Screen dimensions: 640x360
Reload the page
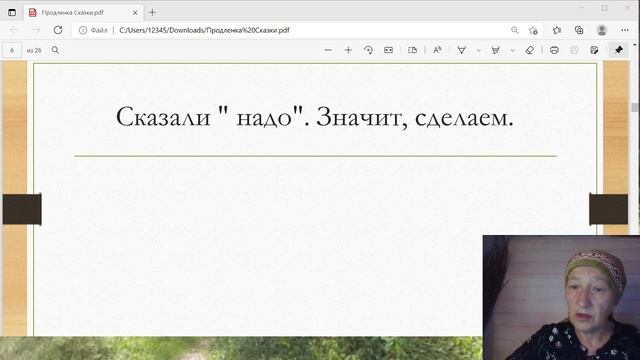click(58, 30)
